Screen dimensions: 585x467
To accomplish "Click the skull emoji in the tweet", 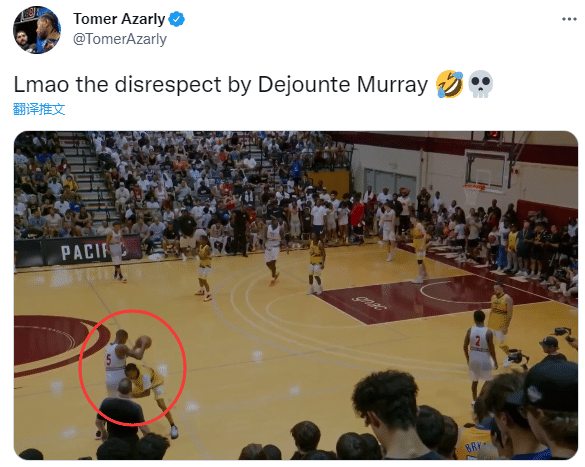I will [481, 84].
